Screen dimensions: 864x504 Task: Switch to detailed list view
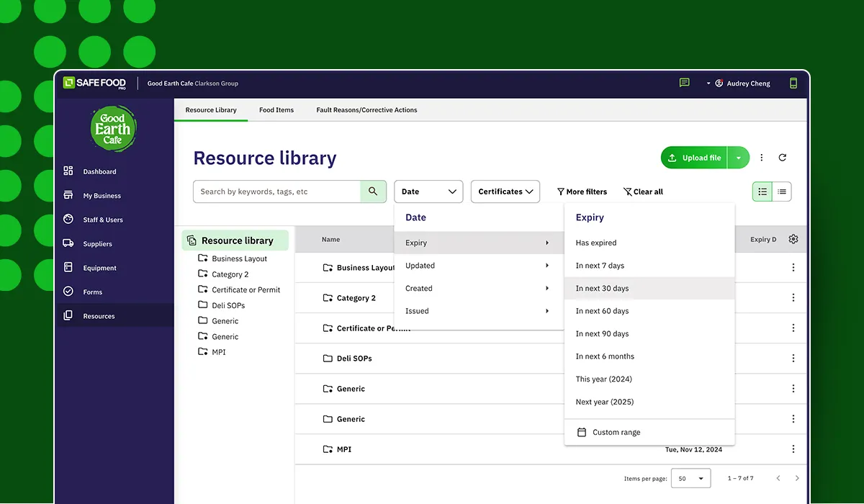point(762,192)
